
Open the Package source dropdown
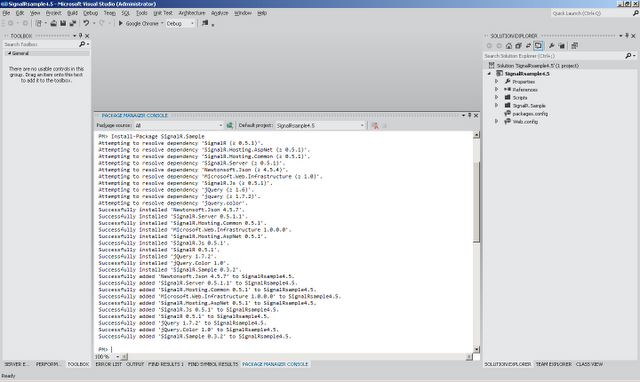coord(221,125)
